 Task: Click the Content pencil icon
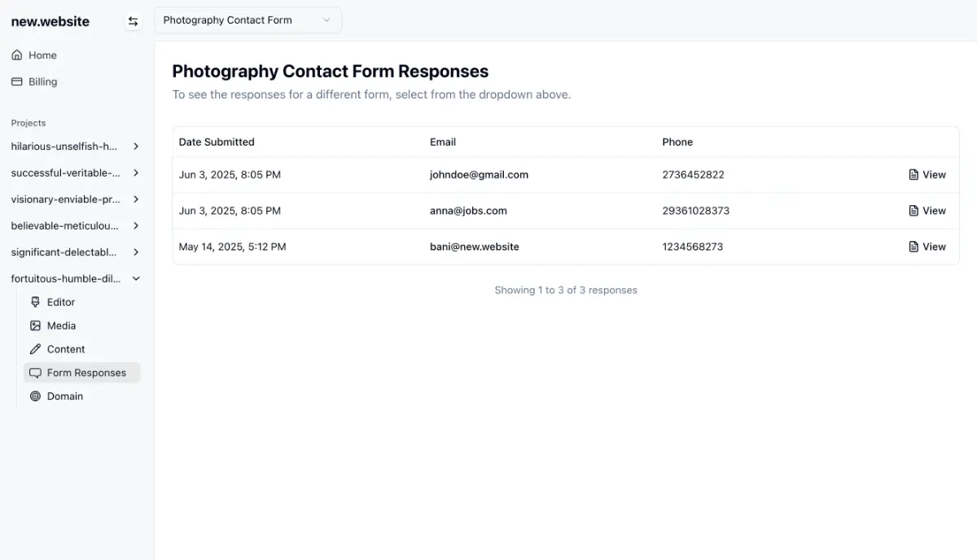(35, 349)
